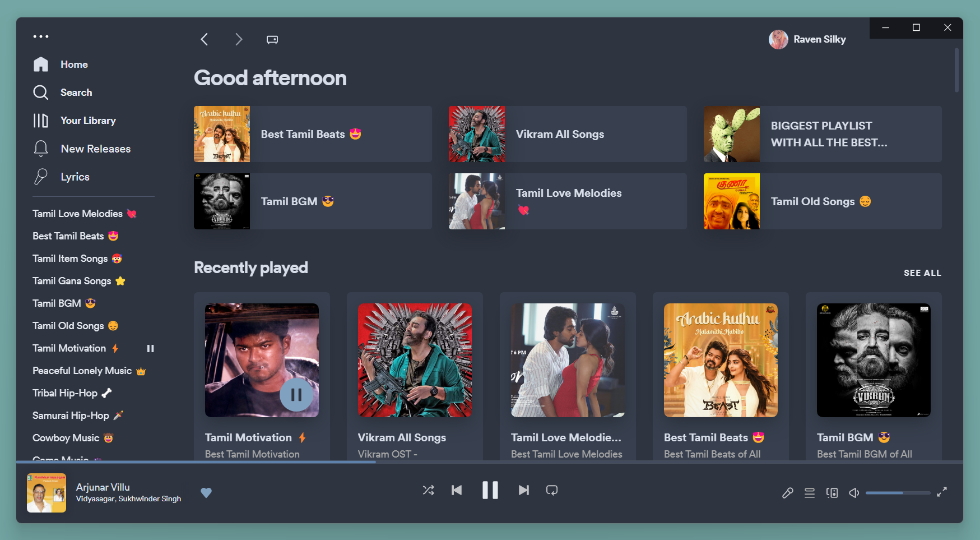
Task: Click the Lyrics microphone icon in sidebar
Action: click(41, 177)
